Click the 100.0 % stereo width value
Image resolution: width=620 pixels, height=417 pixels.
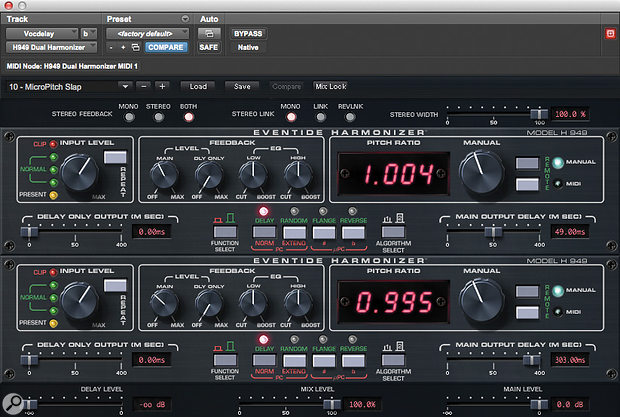(x=570, y=114)
